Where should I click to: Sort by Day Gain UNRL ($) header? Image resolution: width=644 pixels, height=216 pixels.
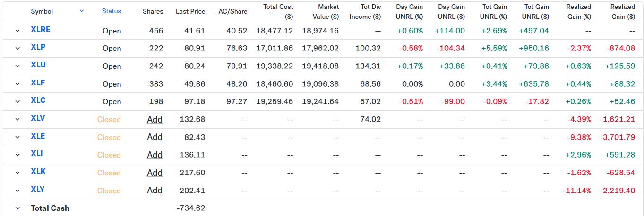(x=452, y=11)
